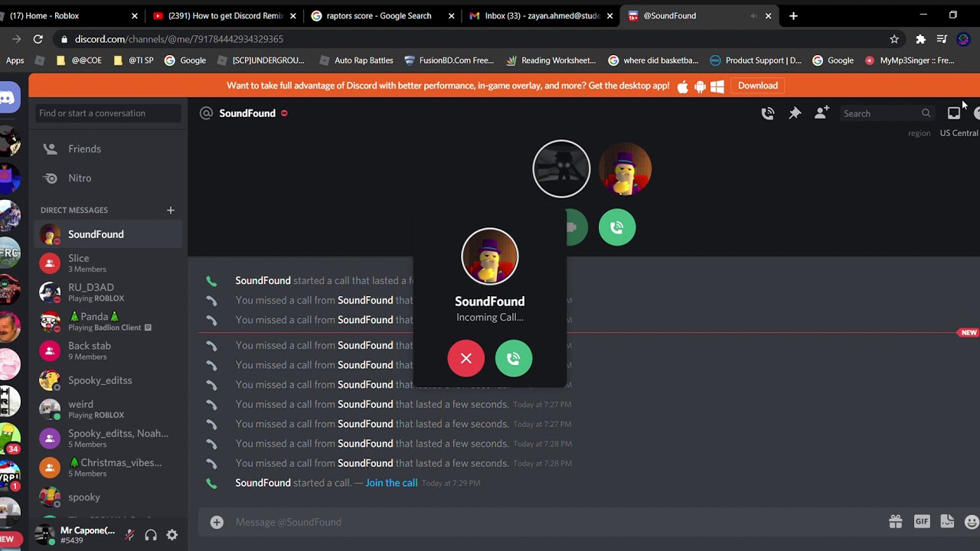Viewport: 980px width, 551px height.
Task: Click the magnifier icon in Search box
Action: click(926, 113)
